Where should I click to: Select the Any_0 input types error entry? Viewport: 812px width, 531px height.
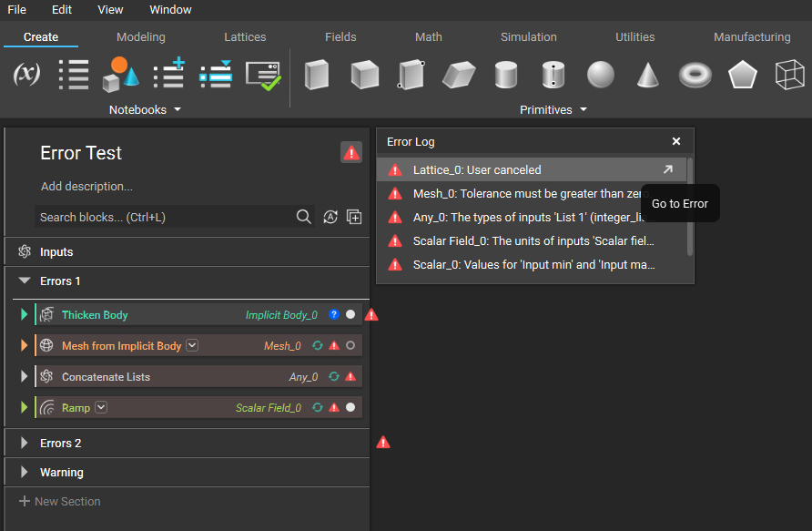(x=532, y=217)
